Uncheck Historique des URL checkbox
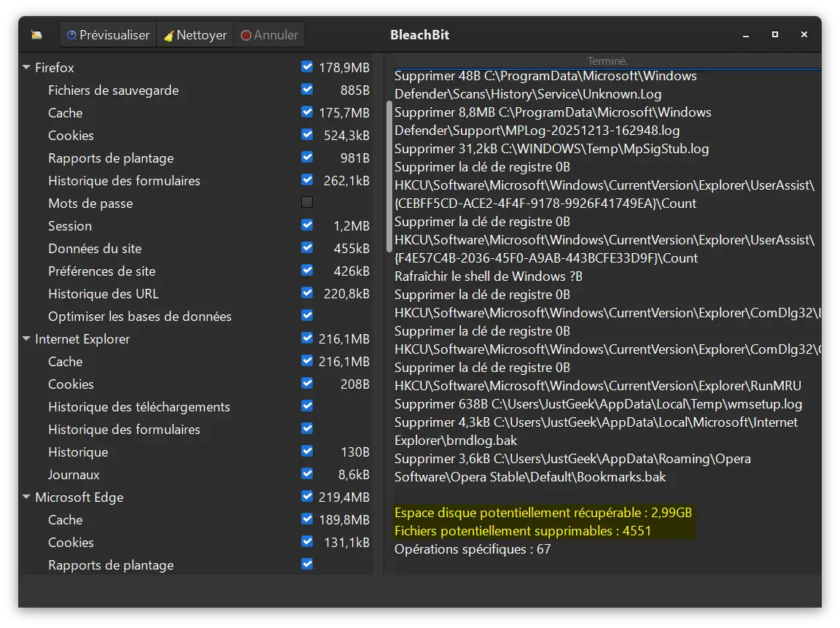The image size is (840, 628). point(307,292)
